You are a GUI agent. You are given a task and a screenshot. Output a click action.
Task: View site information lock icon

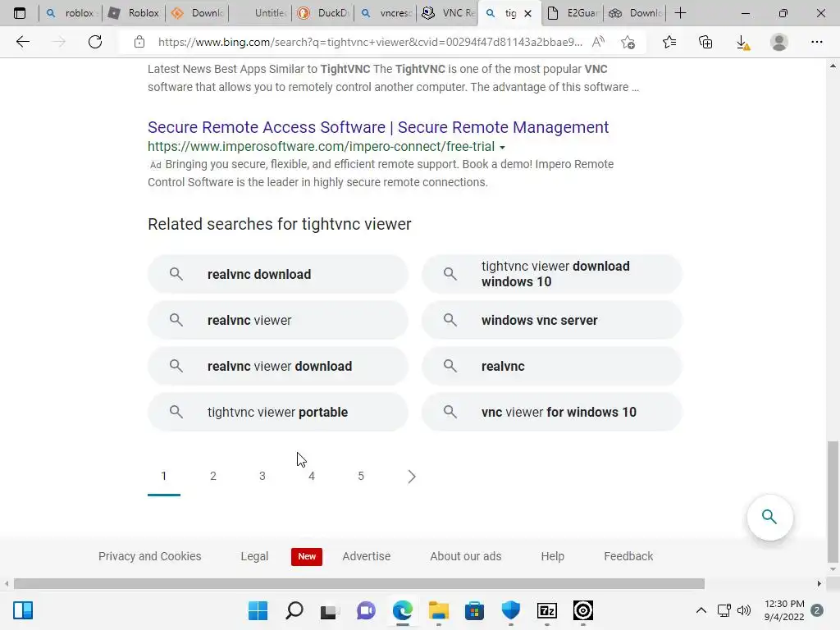pos(139,42)
